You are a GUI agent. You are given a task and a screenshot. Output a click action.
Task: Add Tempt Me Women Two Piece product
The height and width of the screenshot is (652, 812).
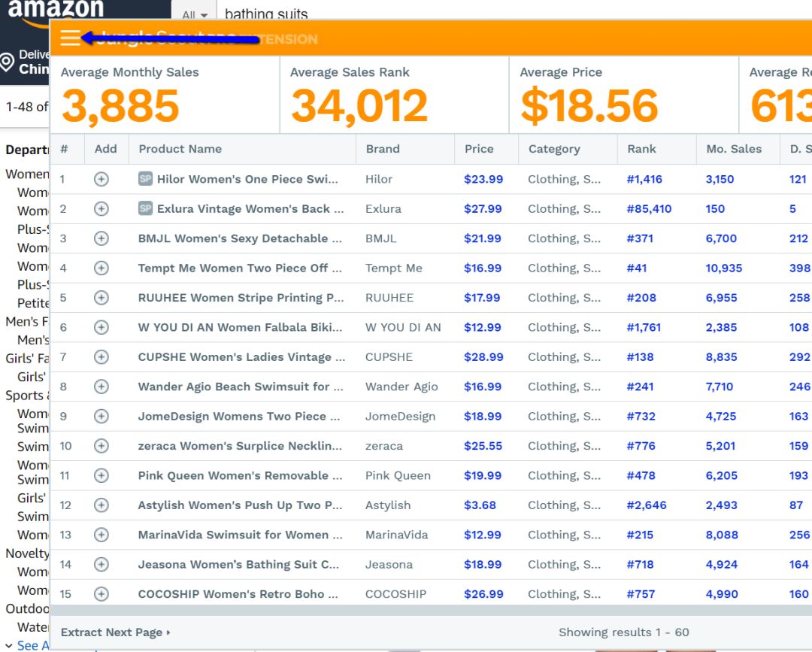point(101,268)
